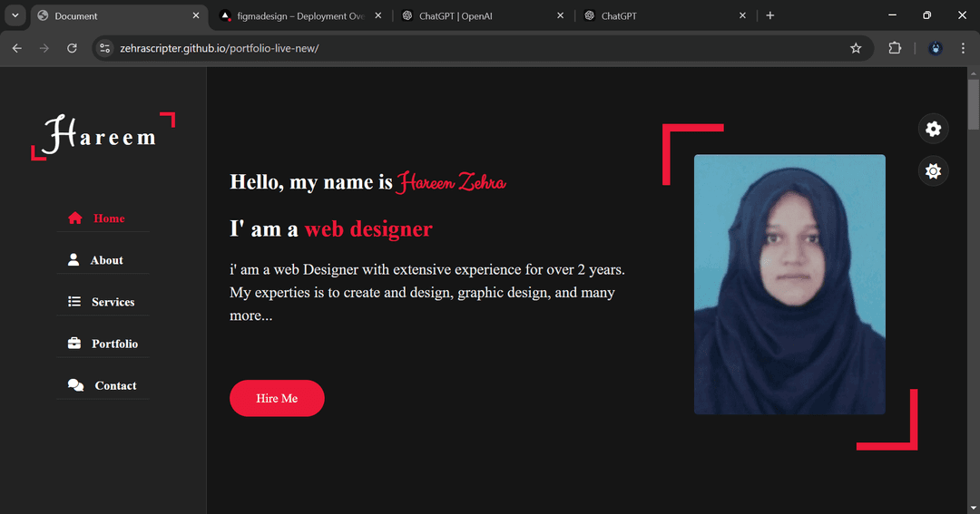Go back with browser back arrow

point(17,48)
